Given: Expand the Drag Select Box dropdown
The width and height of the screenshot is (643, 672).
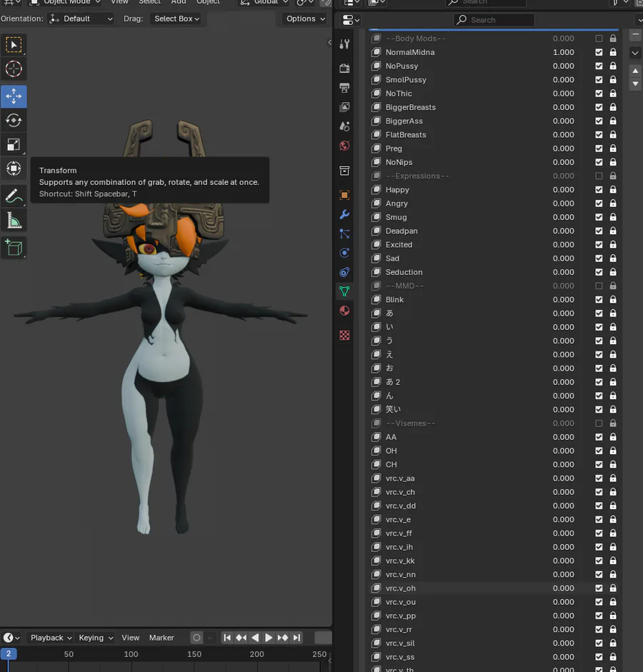Looking at the screenshot, I should pyautogui.click(x=177, y=19).
